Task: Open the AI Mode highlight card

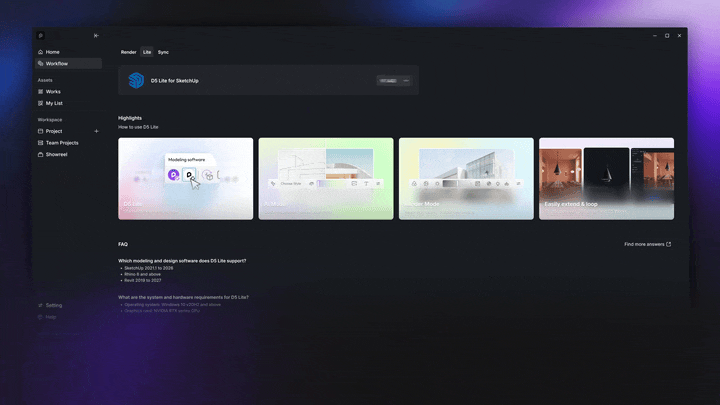Action: click(x=326, y=179)
